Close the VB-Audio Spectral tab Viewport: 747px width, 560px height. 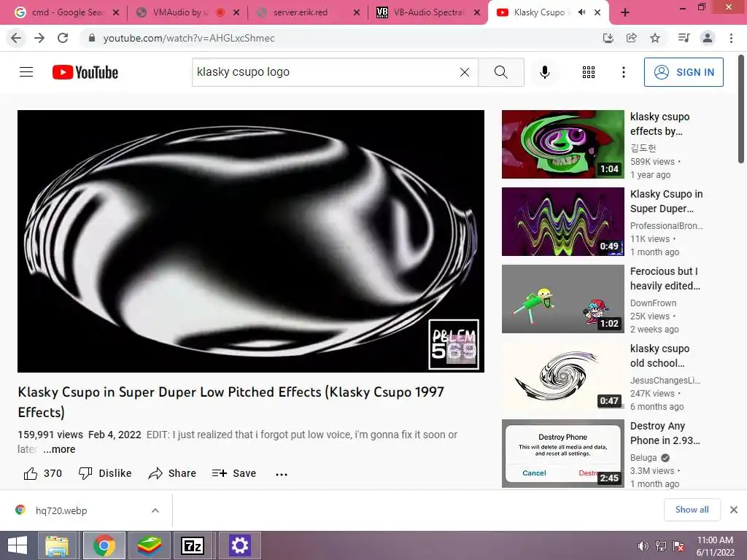tap(477, 13)
